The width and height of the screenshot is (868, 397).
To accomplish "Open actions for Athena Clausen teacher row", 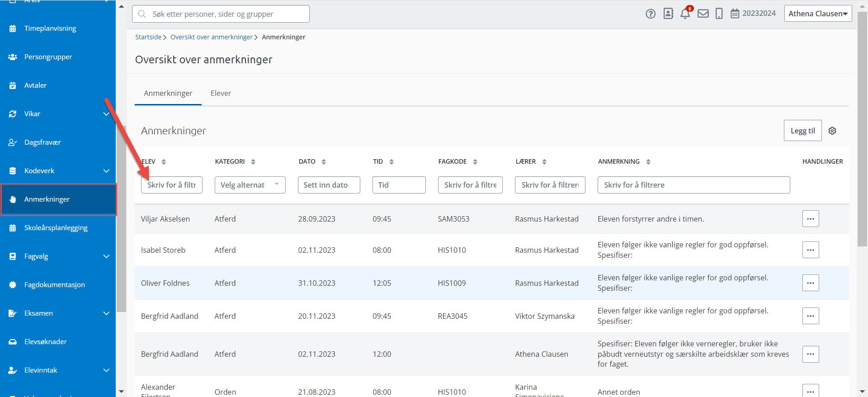I will 811,354.
